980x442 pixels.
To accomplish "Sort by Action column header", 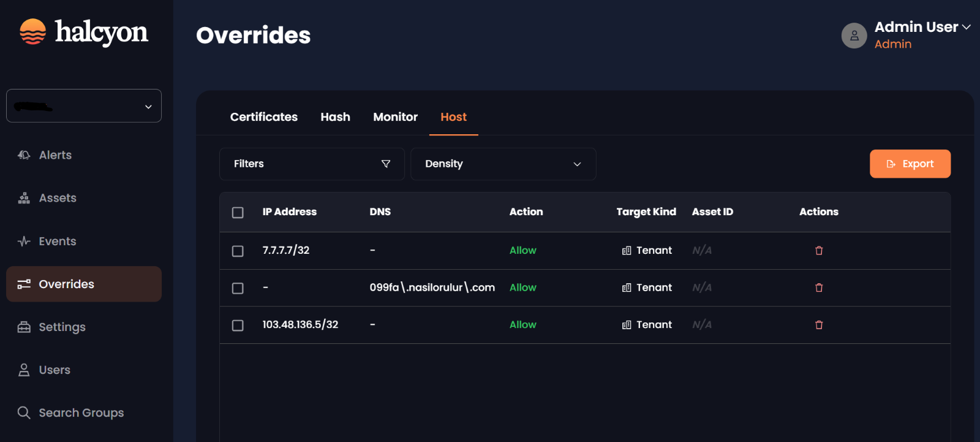I will point(526,212).
